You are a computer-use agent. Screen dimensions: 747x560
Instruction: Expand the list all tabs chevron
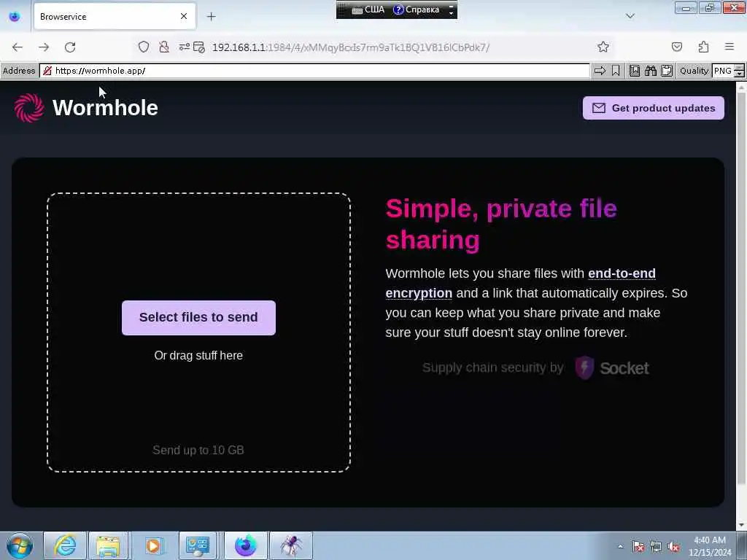coord(630,16)
